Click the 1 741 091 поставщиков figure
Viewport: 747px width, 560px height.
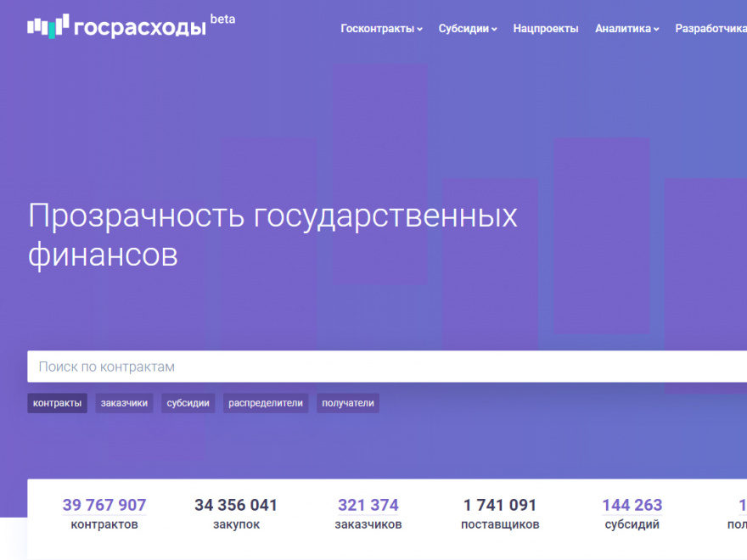point(500,505)
